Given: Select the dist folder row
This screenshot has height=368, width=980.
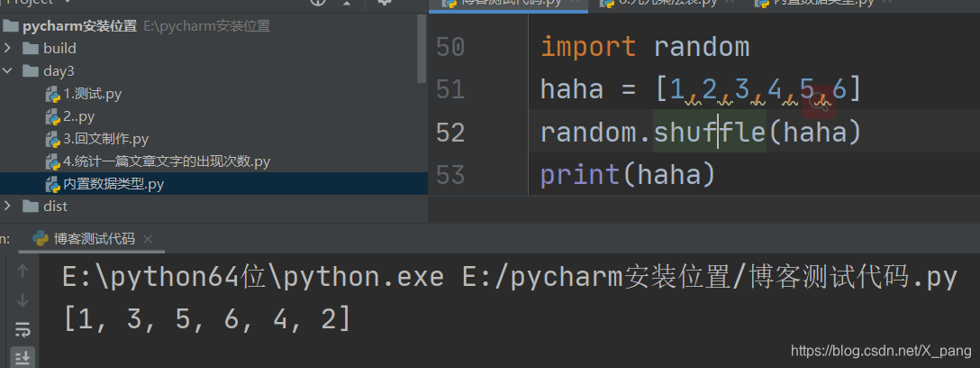Looking at the screenshot, I should 213,206.
